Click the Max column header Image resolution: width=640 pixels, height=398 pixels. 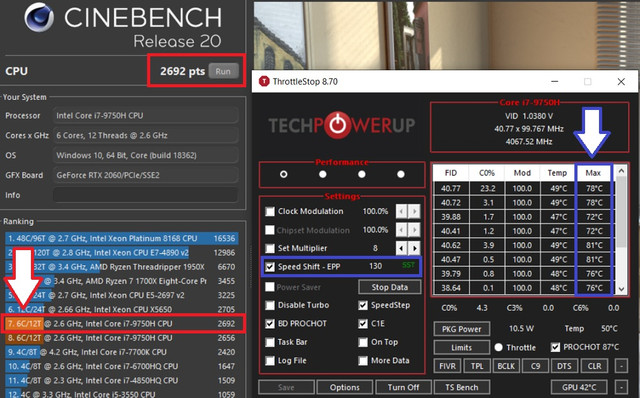click(593, 173)
